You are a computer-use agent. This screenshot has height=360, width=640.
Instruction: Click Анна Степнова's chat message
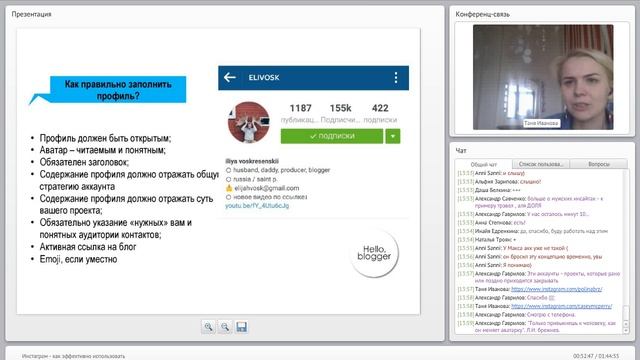pos(491,222)
